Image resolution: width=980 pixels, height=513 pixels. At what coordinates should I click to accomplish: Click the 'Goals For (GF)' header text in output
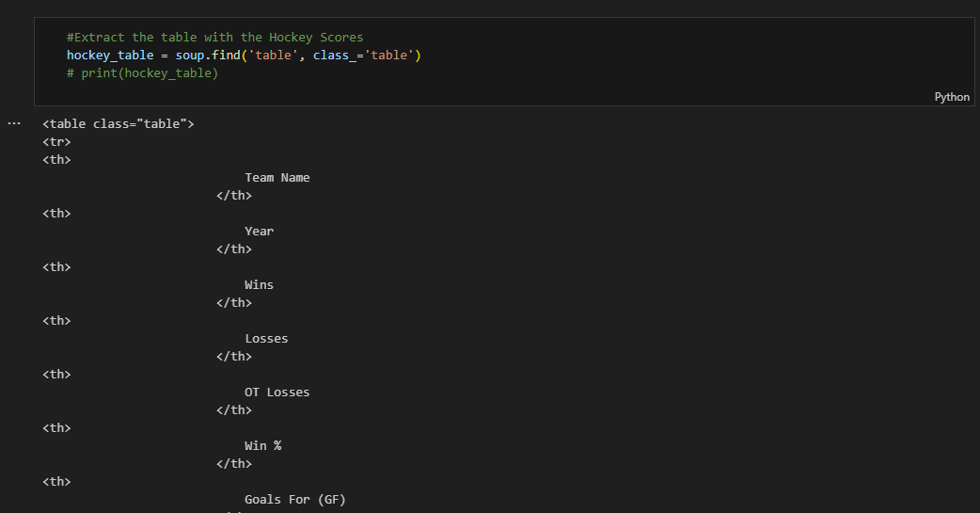click(295, 499)
